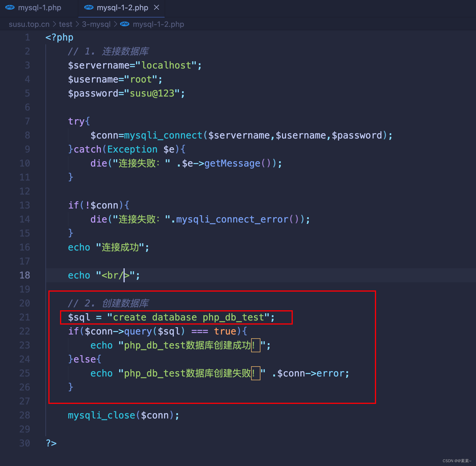Viewport: 476px width, 466px height.
Task: Click "$conn->error" on line 25
Action: 311,373
